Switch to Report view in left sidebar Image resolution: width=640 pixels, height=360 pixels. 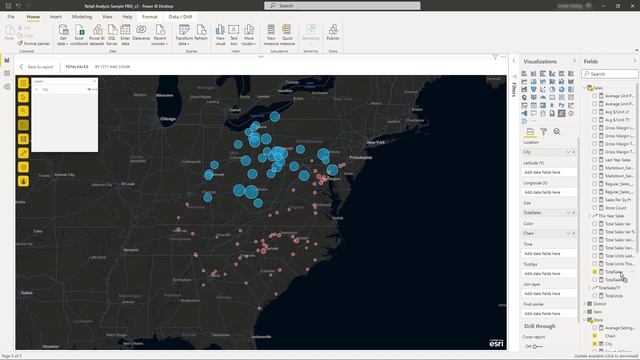7,60
